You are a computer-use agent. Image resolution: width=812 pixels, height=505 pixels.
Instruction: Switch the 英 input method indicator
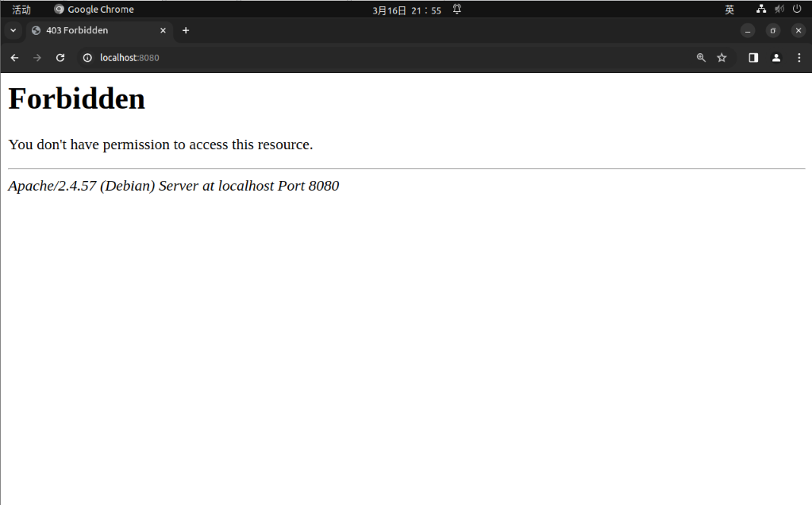[x=729, y=10]
